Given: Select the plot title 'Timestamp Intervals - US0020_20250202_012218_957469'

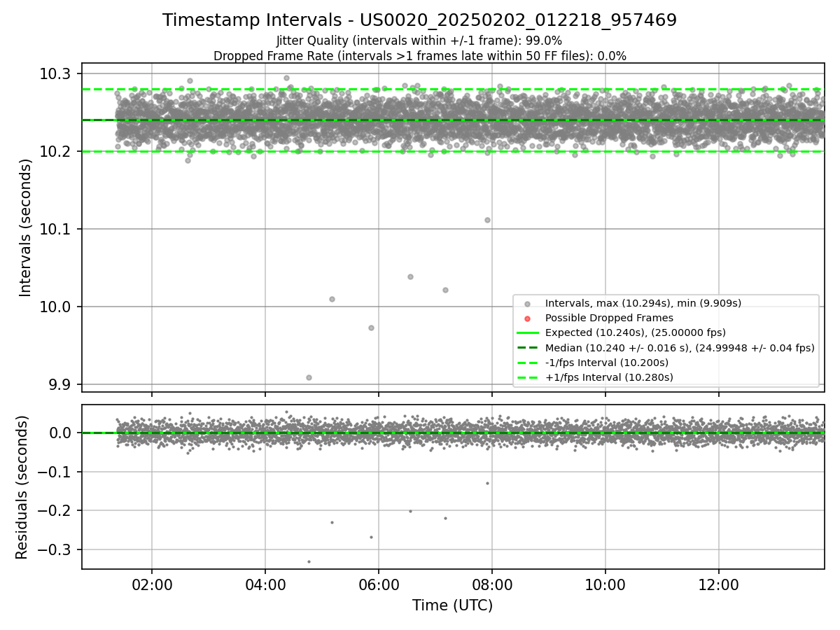Looking at the screenshot, I should coord(419,20).
